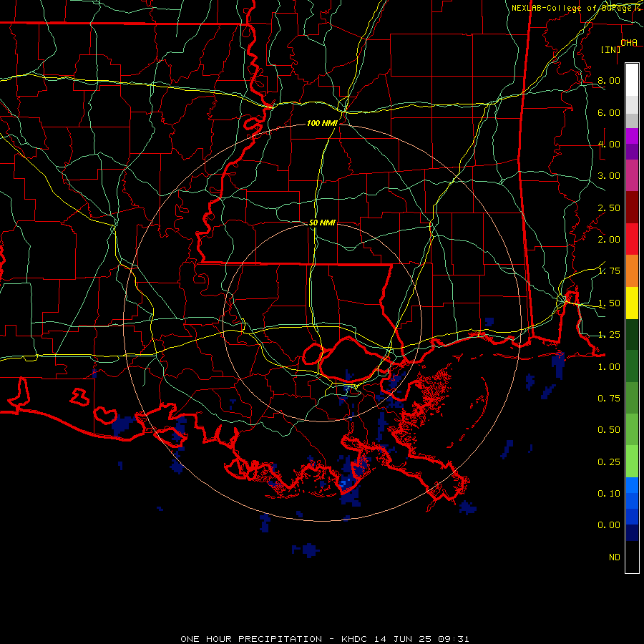The image size is (644, 644).
Task: Click the NEXLAB-College of DuPage credit text
Action: pos(576,8)
